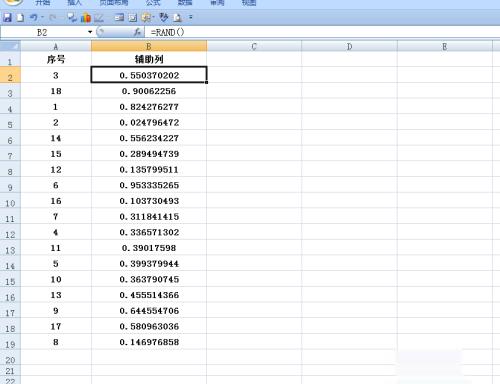Click cell with 0.103730493
The height and width of the screenshot is (384, 500).
pyautogui.click(x=149, y=201)
